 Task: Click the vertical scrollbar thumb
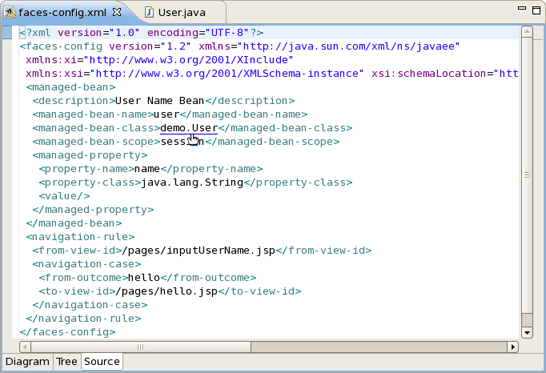[527, 175]
